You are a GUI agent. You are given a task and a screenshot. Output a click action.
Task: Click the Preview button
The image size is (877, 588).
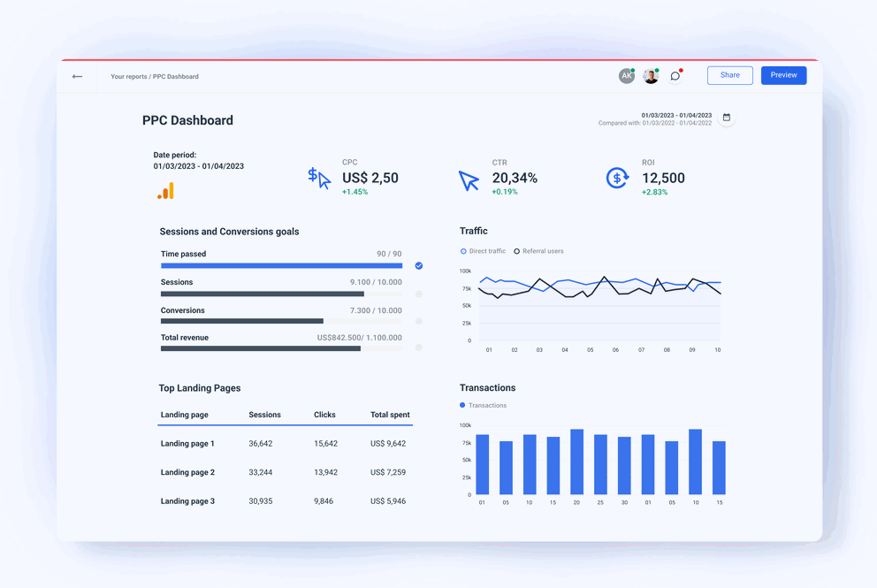coord(783,75)
